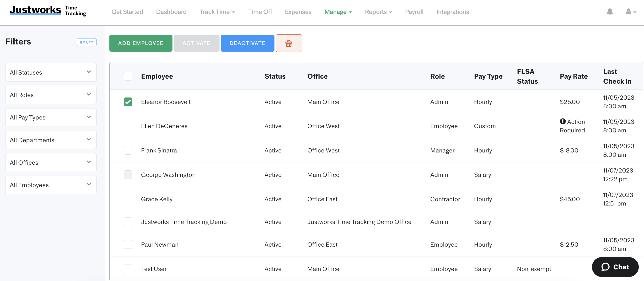
Task: Open the notification bell
Action: [x=610, y=12]
